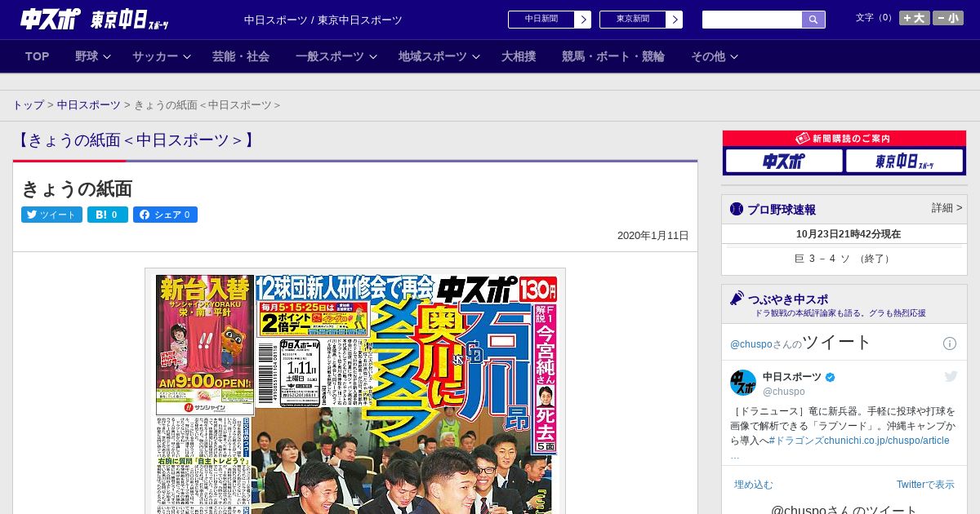The width and height of the screenshot is (980, 514).
Task: Decrease text size with －小 button
Action: point(948,18)
